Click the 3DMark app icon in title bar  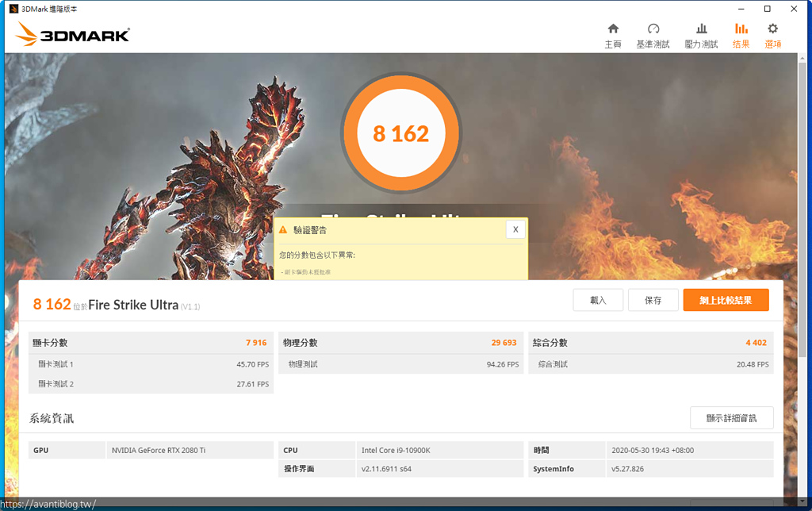click(14, 9)
